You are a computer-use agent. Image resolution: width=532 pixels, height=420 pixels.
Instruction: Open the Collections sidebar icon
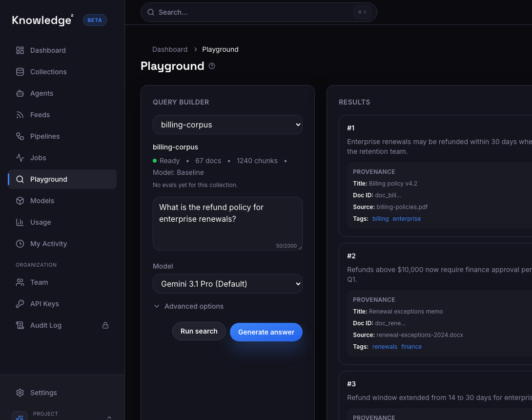click(20, 72)
